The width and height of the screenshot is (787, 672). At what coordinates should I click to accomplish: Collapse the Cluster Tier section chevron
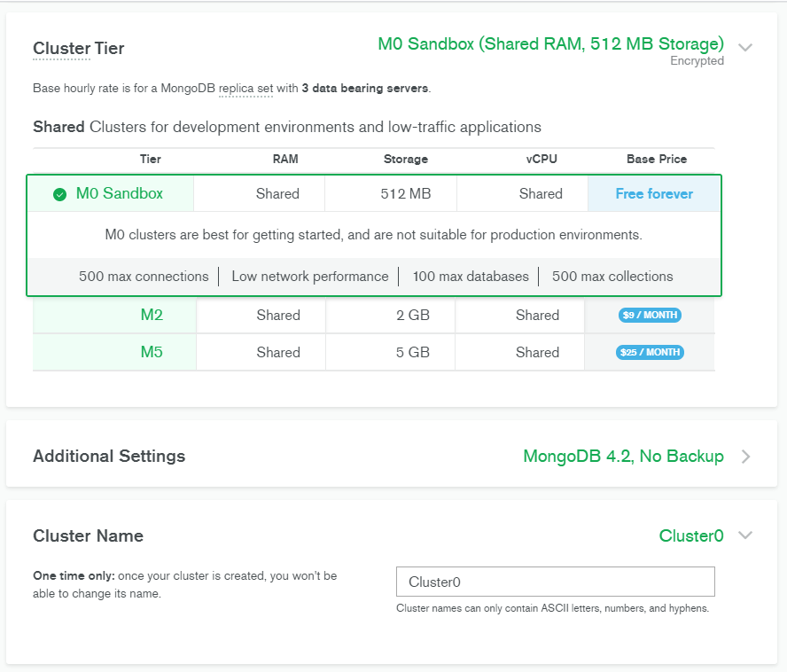(745, 48)
